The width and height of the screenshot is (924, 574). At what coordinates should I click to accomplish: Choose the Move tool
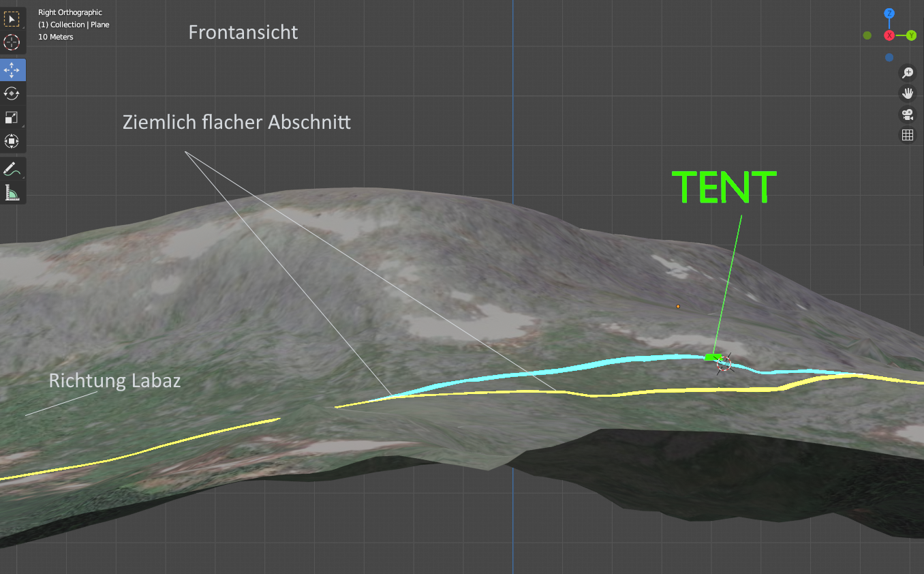pyautogui.click(x=12, y=70)
